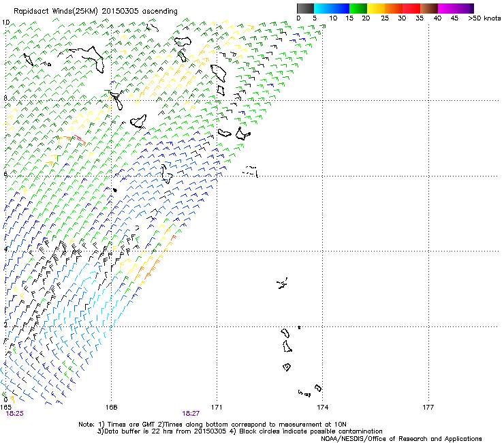Pick the yellow 20-25 knots legend swatch
Screen dimensions: 504x443
[376, 8]
